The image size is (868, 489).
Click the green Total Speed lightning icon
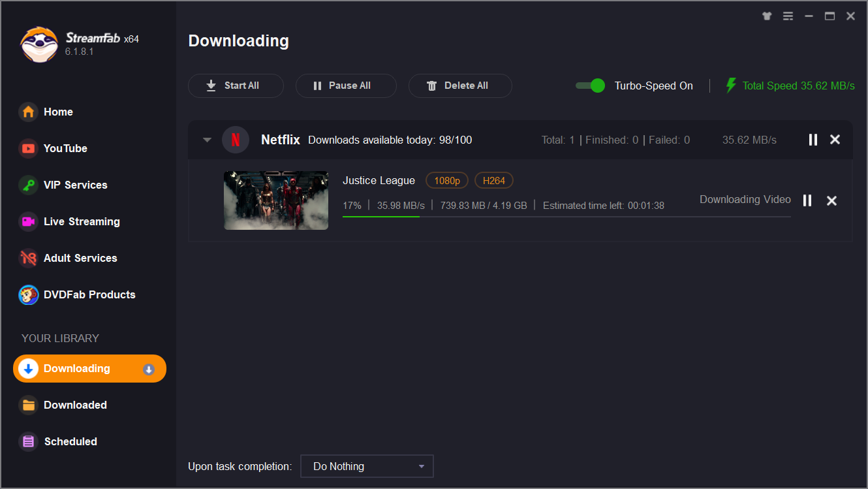pos(731,86)
